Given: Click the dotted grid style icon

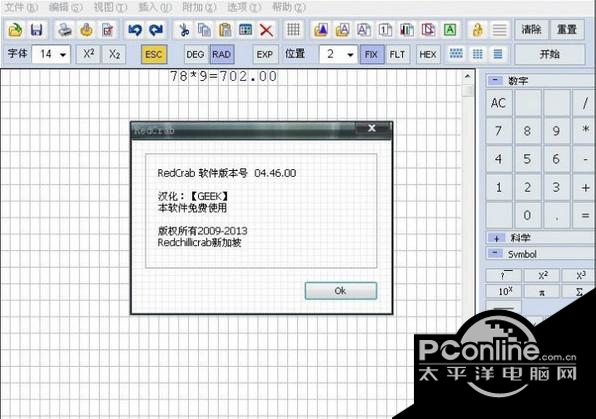Looking at the screenshot, I should pos(456,54).
